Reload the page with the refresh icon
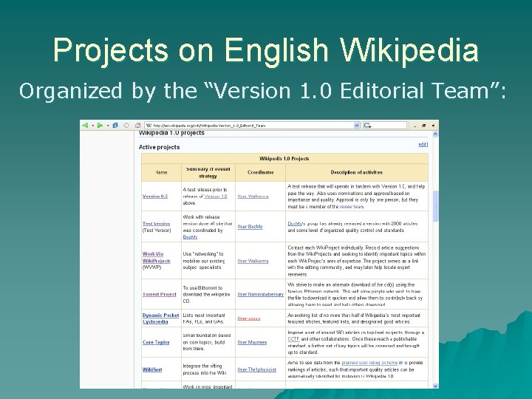532x399 pixels. point(115,126)
